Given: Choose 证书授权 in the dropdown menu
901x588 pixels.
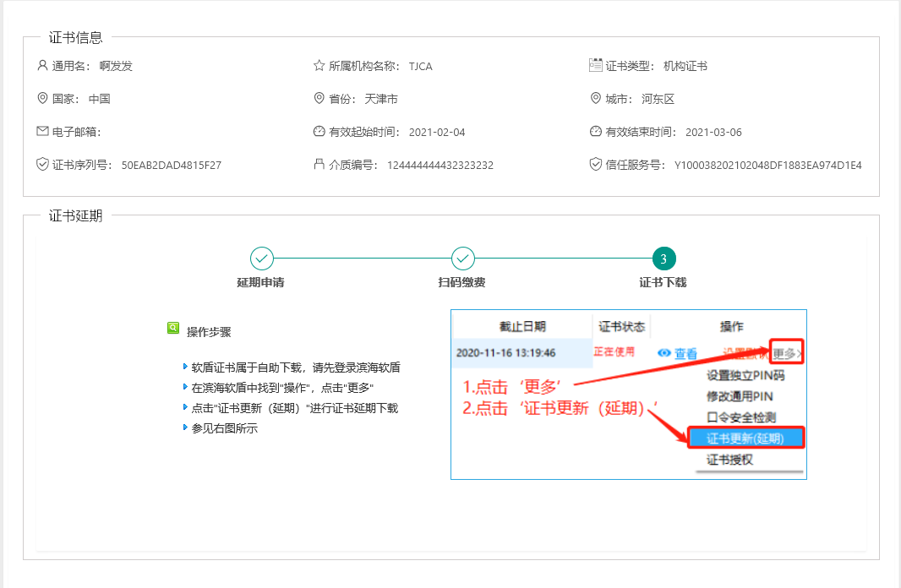Looking at the screenshot, I should coord(729,460).
